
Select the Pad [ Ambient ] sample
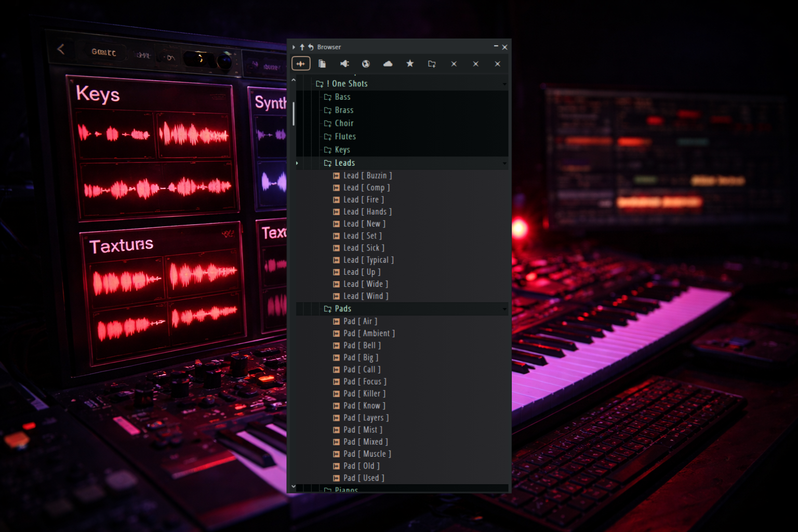click(368, 334)
